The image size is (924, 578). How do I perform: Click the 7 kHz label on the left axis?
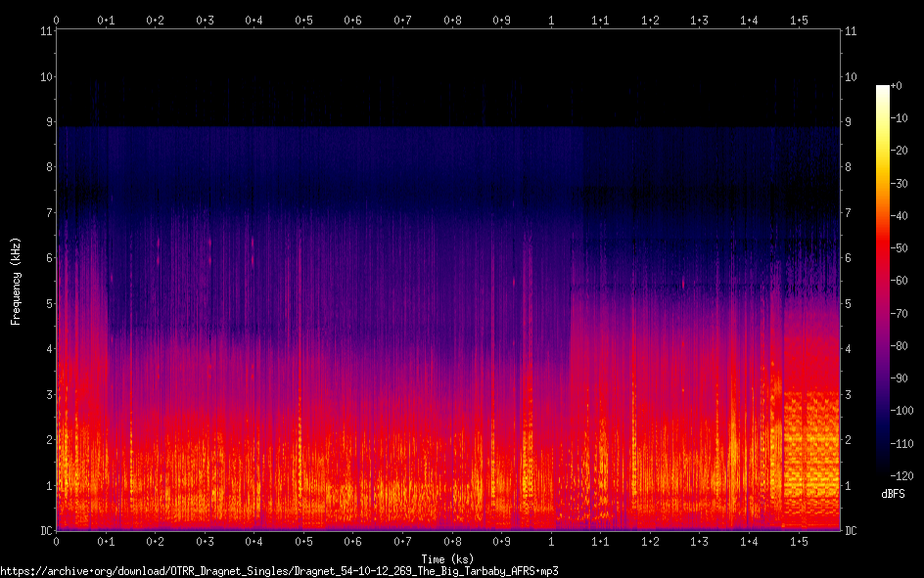[48, 213]
